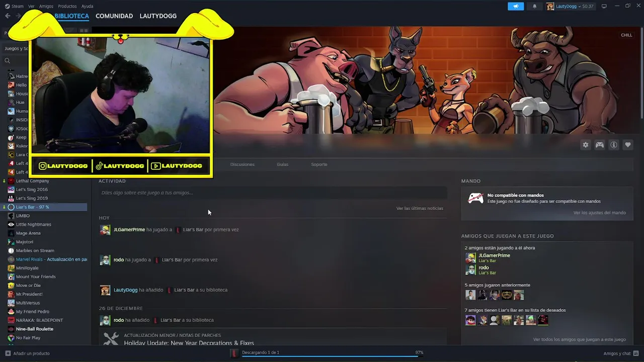Open the controller layout icon
The width and height of the screenshot is (644, 362).
[x=600, y=145]
